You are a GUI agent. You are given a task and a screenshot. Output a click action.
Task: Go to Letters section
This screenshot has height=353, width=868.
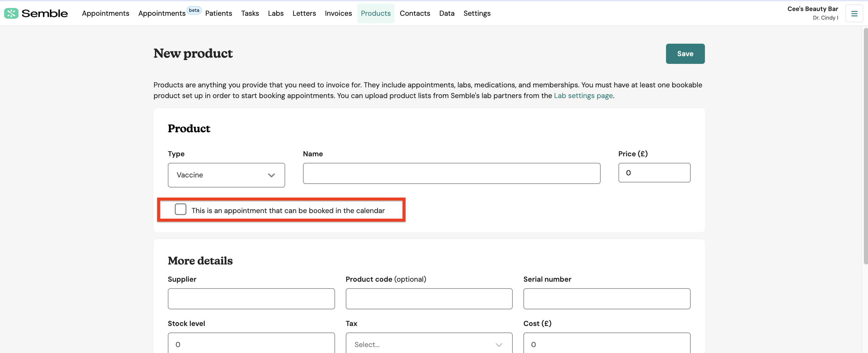(x=304, y=13)
